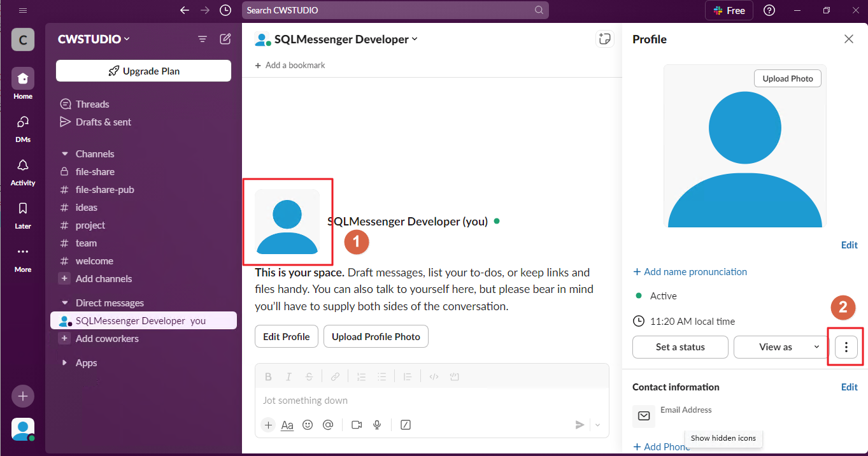Click Add name pronunciation
The width and height of the screenshot is (868, 456).
pos(690,271)
